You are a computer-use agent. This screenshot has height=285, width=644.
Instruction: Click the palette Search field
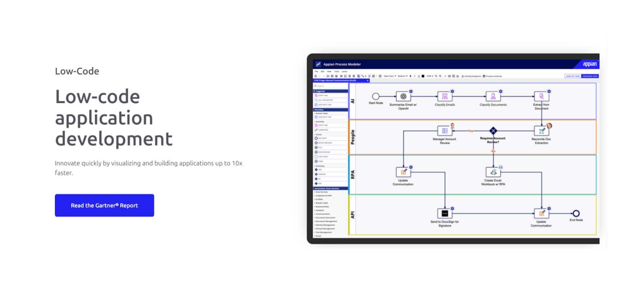click(x=330, y=86)
